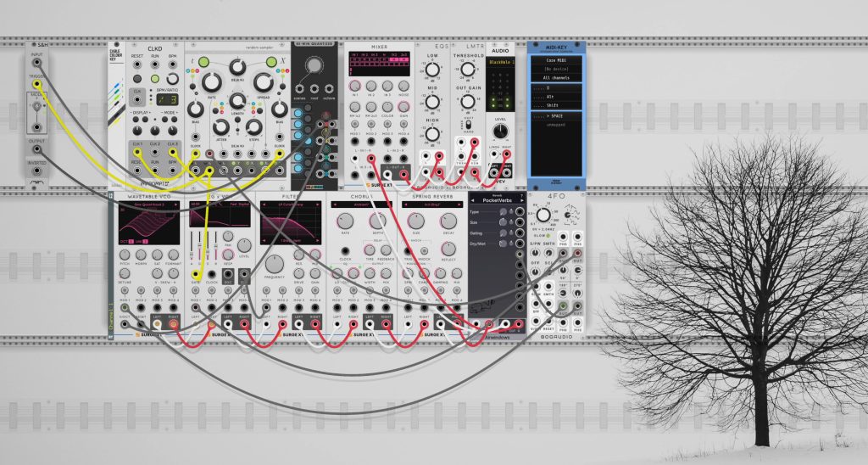Adjust the STEPS knob on the random sampler
The image size is (868, 465).
click(254, 127)
